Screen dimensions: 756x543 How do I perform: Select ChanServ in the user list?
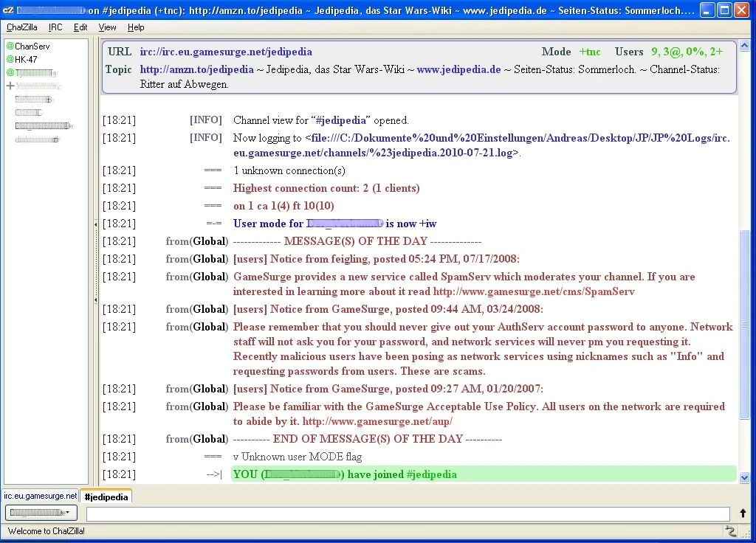(33, 46)
